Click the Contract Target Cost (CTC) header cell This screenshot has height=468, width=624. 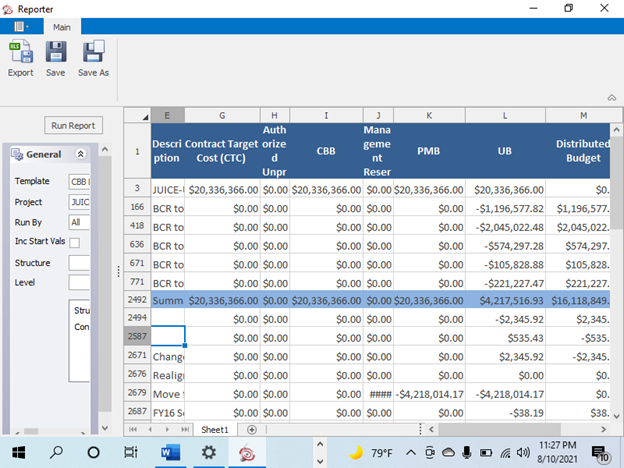(x=222, y=151)
